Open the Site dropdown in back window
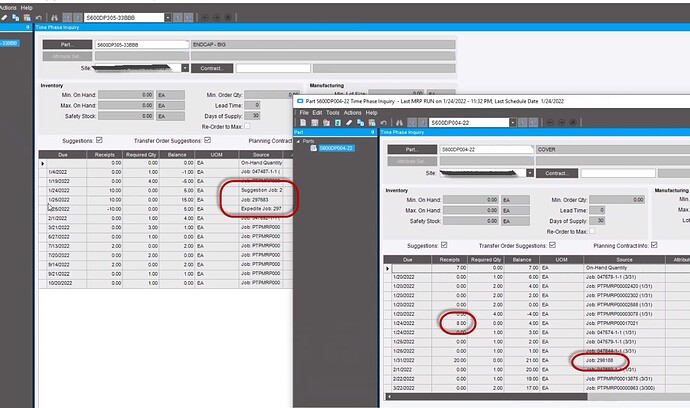The height and width of the screenshot is (408, 690). [185, 68]
